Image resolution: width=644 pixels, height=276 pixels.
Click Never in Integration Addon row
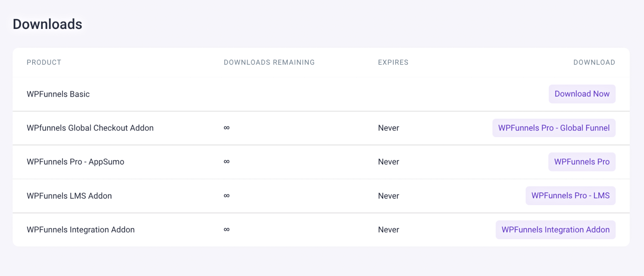click(389, 230)
